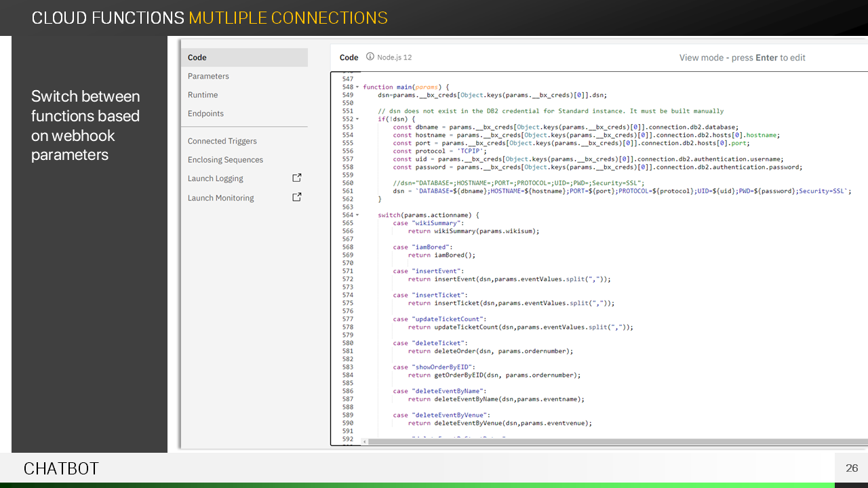Collapse the switch statement at line 564
868x488 pixels.
(x=357, y=215)
